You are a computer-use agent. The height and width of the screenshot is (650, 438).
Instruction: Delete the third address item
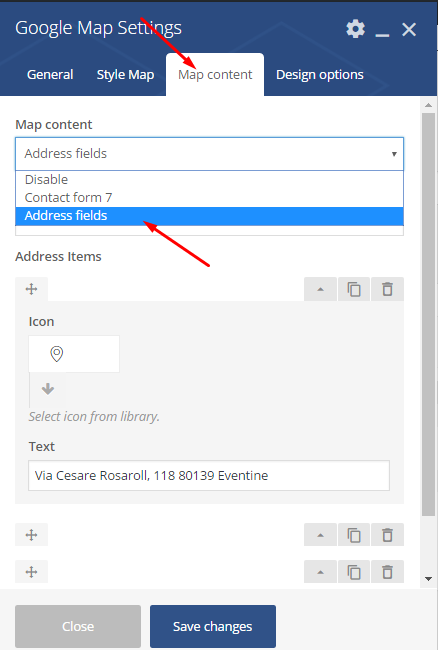point(387,572)
